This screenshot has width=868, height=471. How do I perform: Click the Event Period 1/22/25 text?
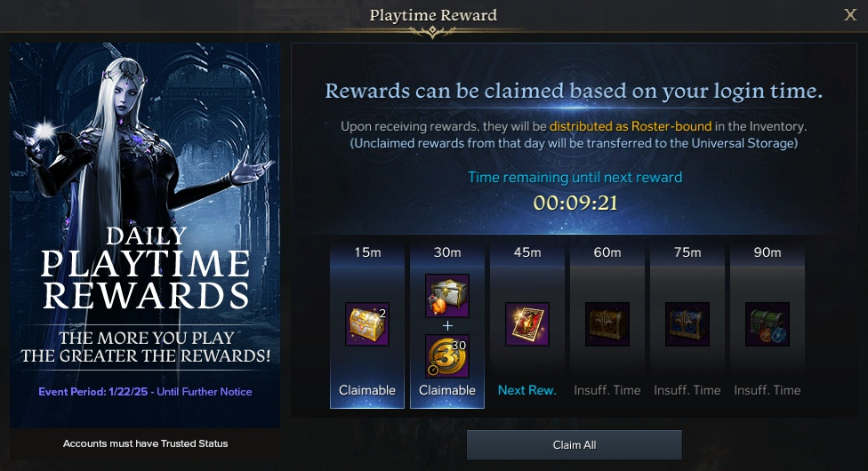145,391
